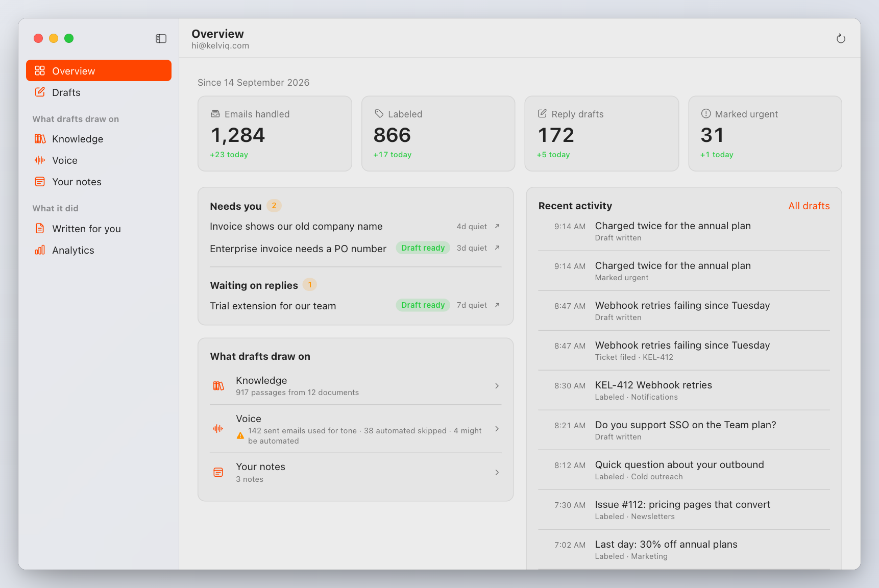Click Draft ready badge on Enterprise invoice
Image resolution: width=879 pixels, height=588 pixels.
click(423, 248)
